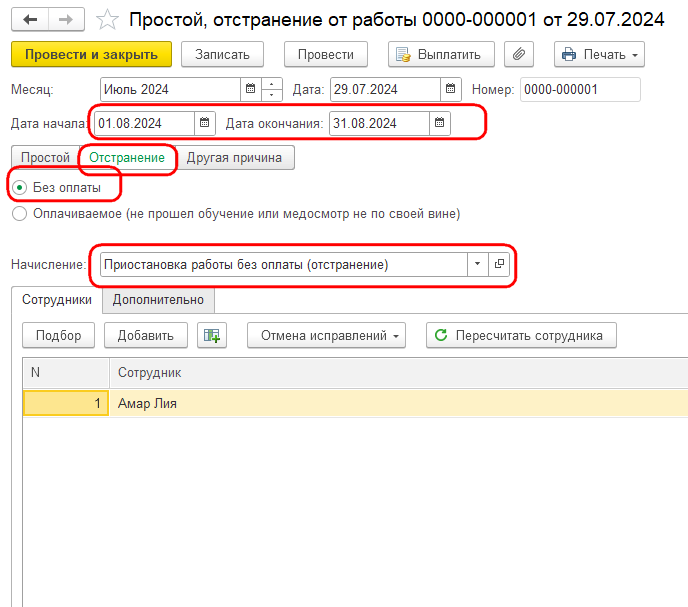Decrease month with the down stepper arrow
The image size is (688, 607).
pos(272,95)
